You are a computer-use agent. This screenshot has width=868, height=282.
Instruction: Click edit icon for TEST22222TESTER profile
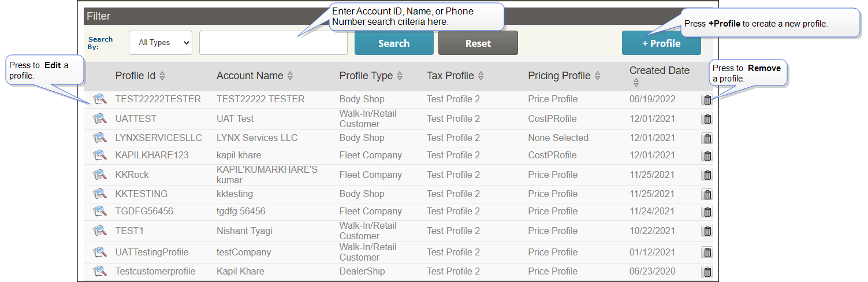click(x=100, y=99)
